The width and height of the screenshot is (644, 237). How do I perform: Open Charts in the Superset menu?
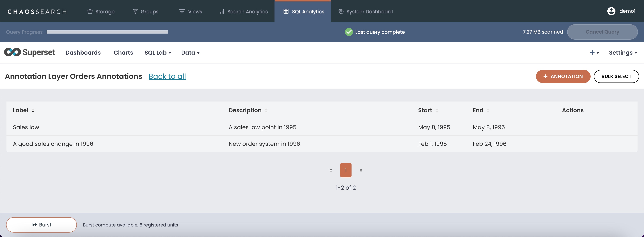point(123,53)
